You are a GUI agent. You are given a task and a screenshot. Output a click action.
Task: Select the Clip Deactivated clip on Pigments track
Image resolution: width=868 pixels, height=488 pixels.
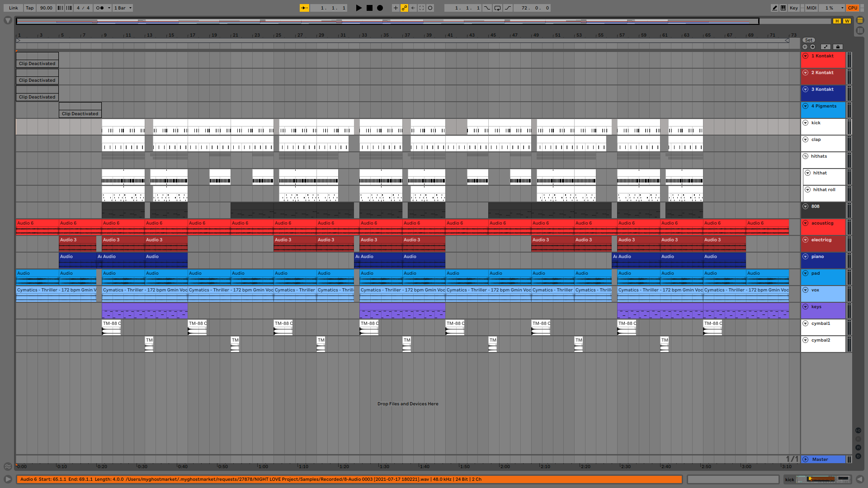(80, 110)
